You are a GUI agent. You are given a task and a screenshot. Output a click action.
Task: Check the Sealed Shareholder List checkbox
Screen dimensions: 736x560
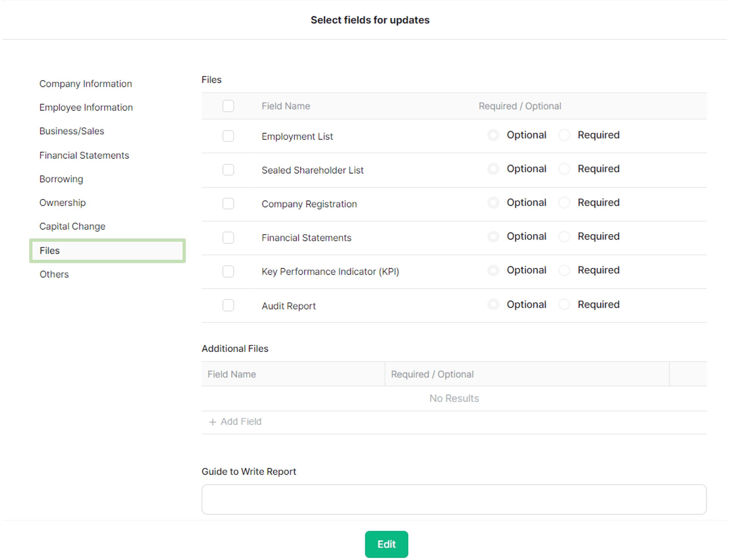(228, 170)
